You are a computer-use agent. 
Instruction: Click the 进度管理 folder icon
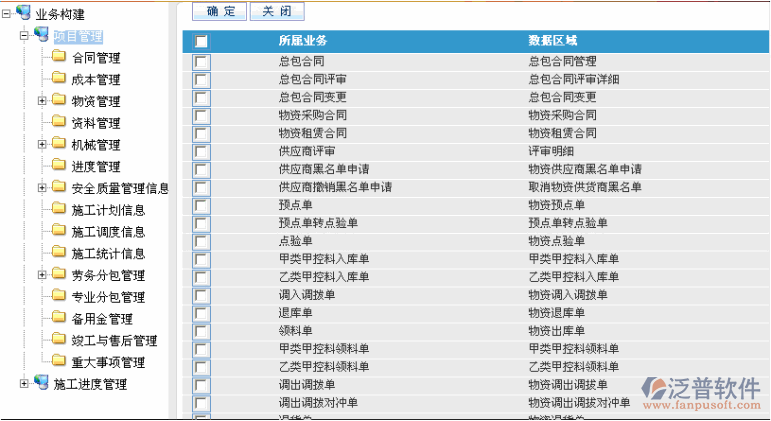coord(59,164)
